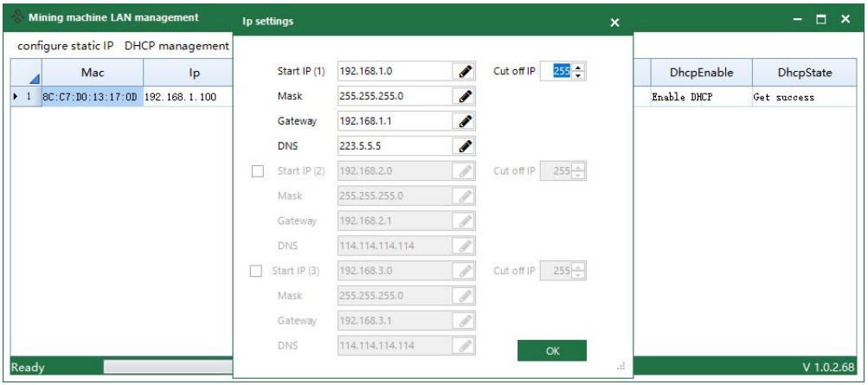Screen dimensions: 868x385
Task: Click the pencil icon next to Start IP (1)
Action: point(463,71)
